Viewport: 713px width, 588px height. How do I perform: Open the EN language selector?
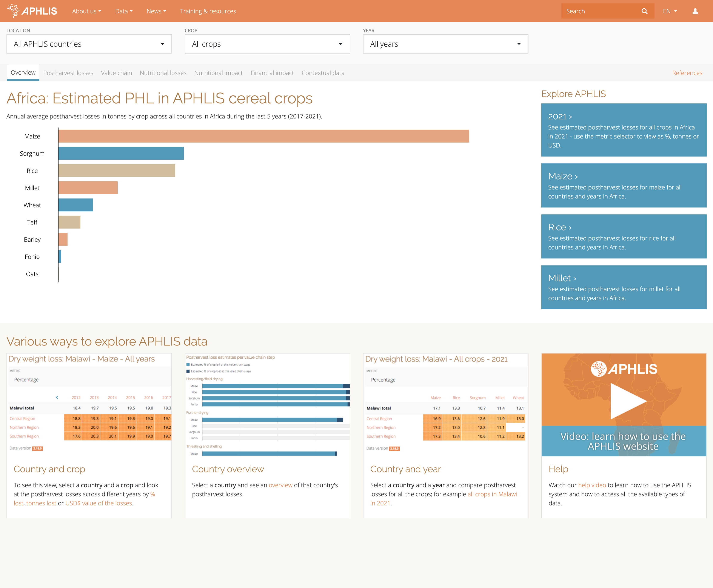click(x=670, y=11)
